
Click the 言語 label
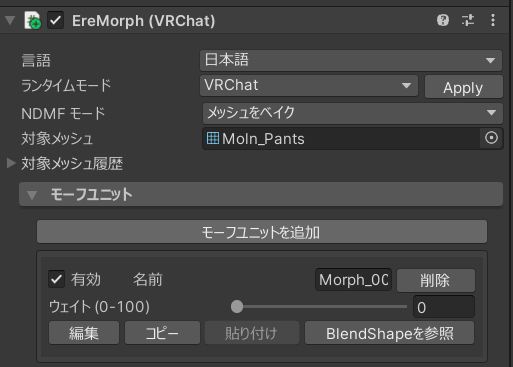tap(36, 61)
